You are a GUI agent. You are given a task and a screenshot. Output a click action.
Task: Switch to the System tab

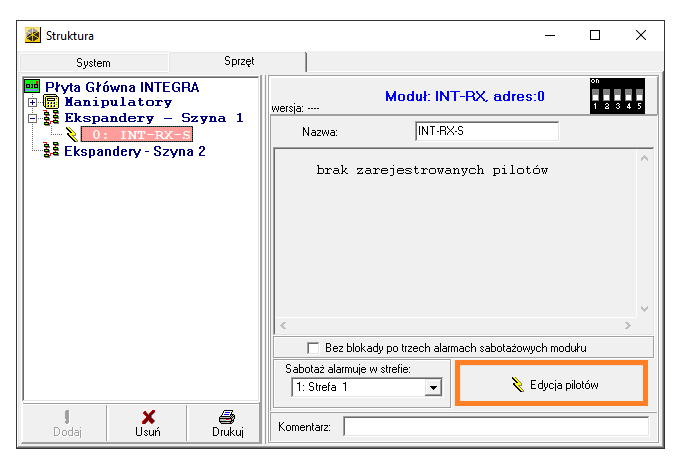(x=94, y=62)
